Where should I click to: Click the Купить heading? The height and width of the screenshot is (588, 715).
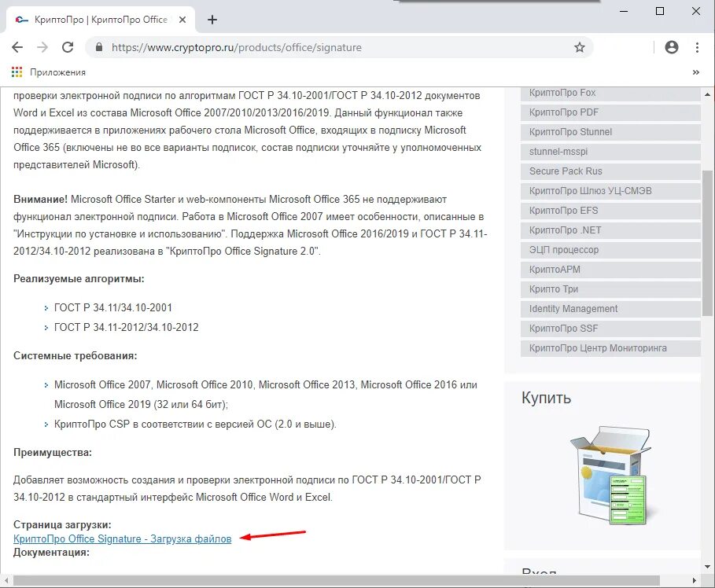click(x=546, y=398)
